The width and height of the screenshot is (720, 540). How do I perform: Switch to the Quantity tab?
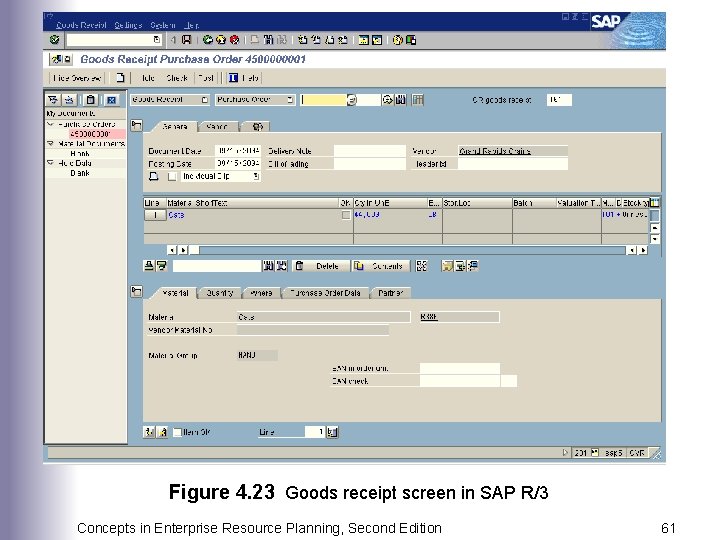pos(219,293)
